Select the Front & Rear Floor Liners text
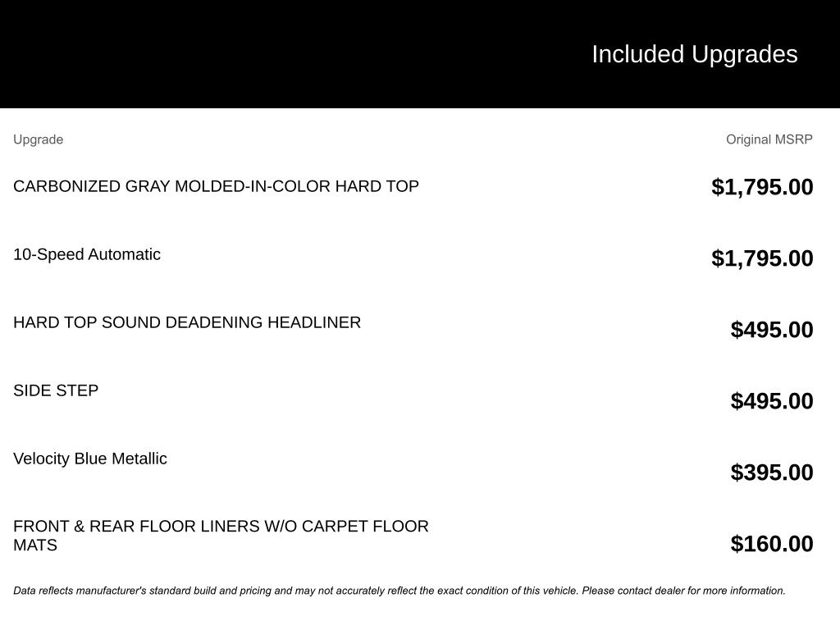The height and width of the screenshot is (630, 840). point(221,527)
